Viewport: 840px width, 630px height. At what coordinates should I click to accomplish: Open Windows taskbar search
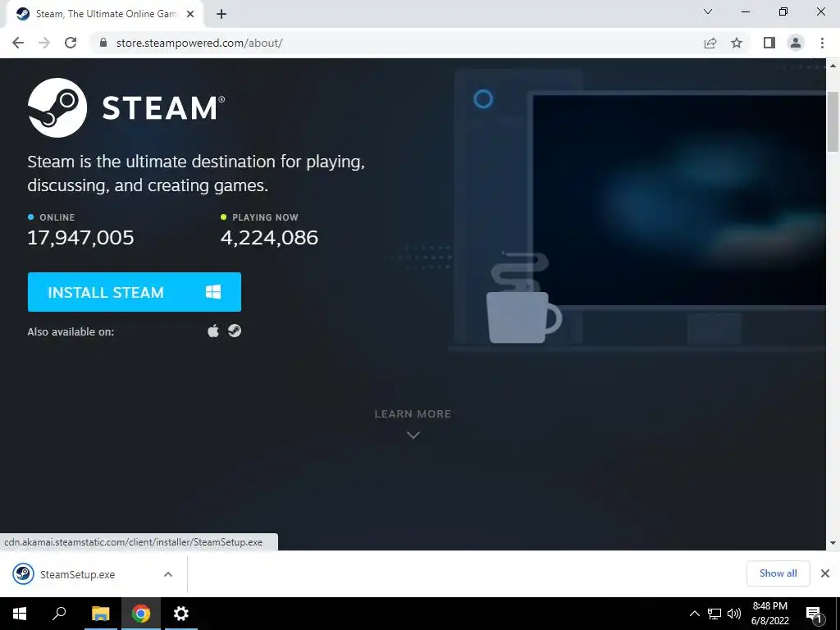coord(59,614)
